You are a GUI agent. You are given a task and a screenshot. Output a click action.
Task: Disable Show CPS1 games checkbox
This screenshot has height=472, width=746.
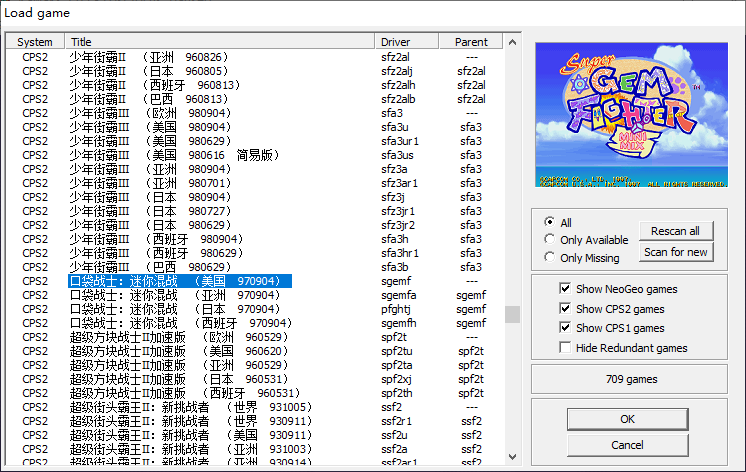click(x=566, y=328)
